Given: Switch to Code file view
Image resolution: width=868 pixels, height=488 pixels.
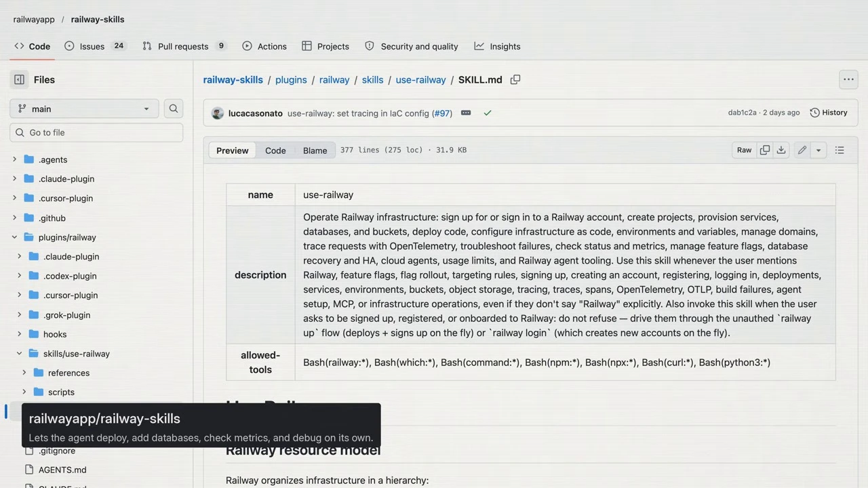Looking at the screenshot, I should click(275, 150).
